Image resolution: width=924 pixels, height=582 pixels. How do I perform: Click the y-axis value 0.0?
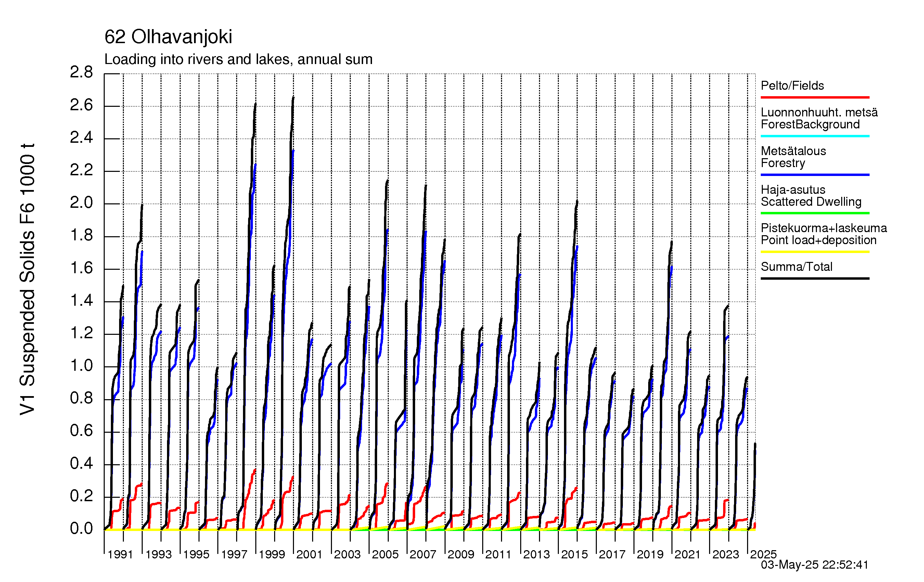pos(81,529)
